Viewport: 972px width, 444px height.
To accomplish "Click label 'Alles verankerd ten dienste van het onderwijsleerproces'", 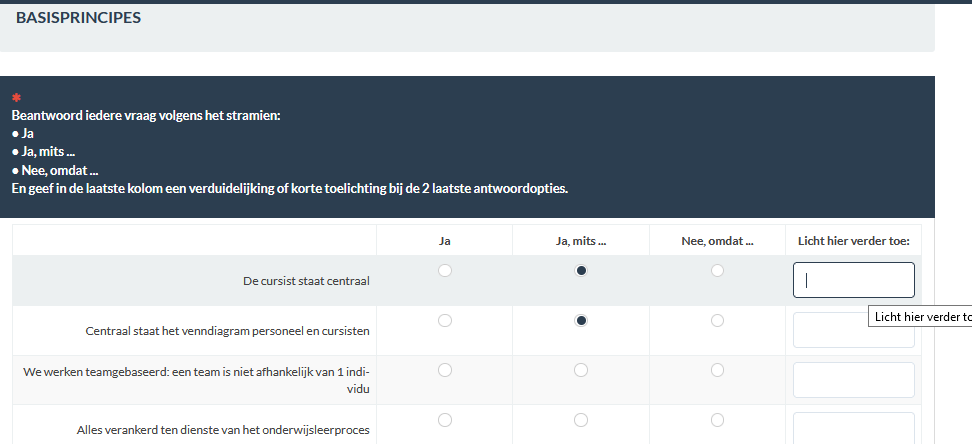I will [223, 430].
